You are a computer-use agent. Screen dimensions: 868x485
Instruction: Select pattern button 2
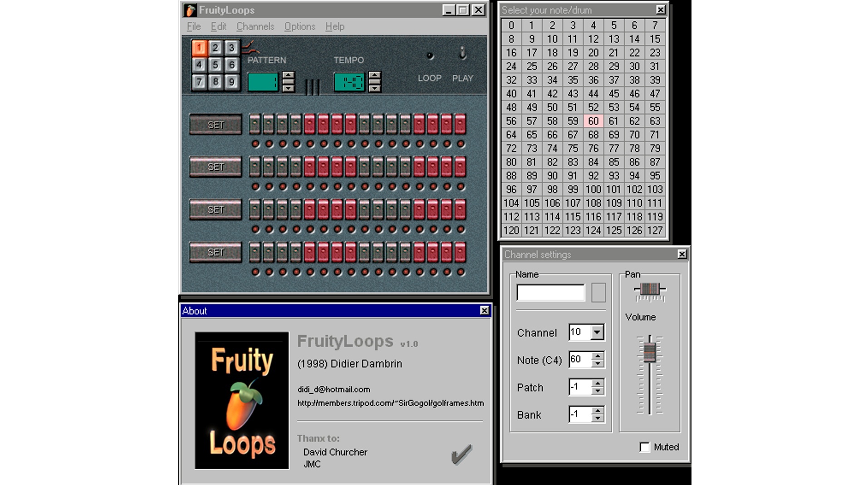coord(216,48)
